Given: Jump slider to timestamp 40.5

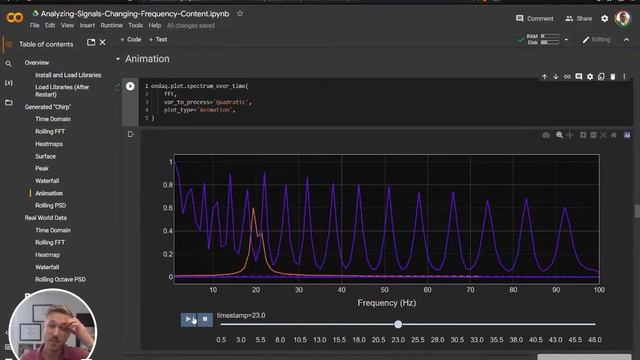Looking at the screenshot, I should tap(536, 340).
